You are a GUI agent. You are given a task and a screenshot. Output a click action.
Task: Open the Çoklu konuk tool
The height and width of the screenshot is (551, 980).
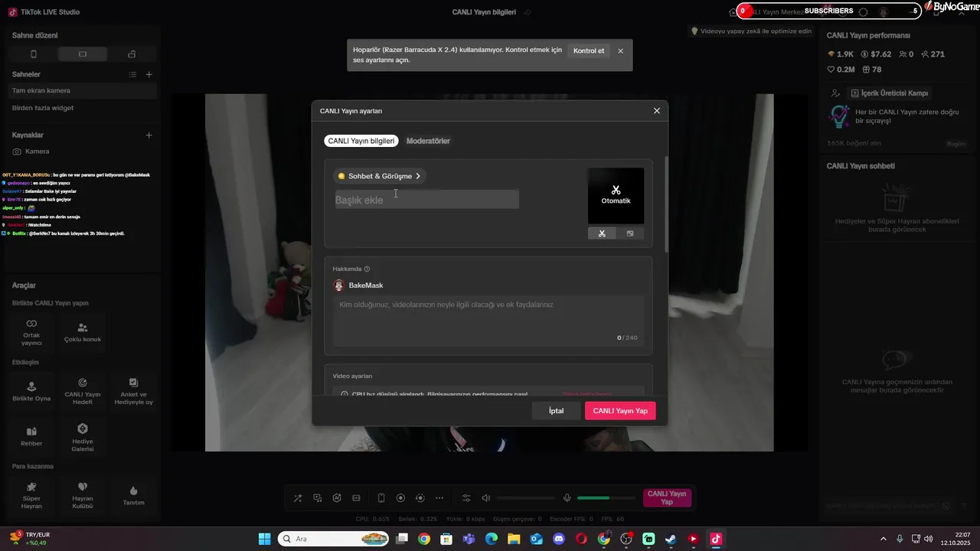click(x=83, y=331)
